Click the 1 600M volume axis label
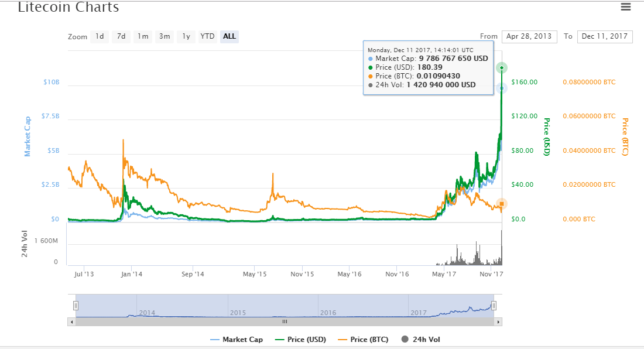The width and height of the screenshot is (644, 349). click(46, 241)
